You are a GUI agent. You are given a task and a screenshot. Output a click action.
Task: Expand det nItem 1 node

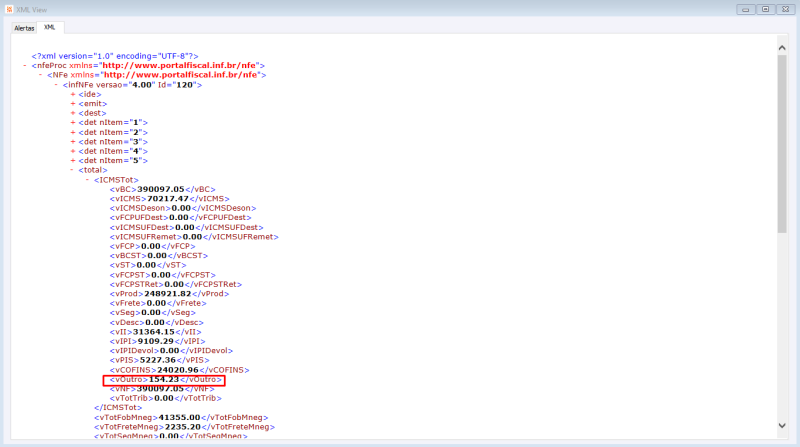click(73, 122)
